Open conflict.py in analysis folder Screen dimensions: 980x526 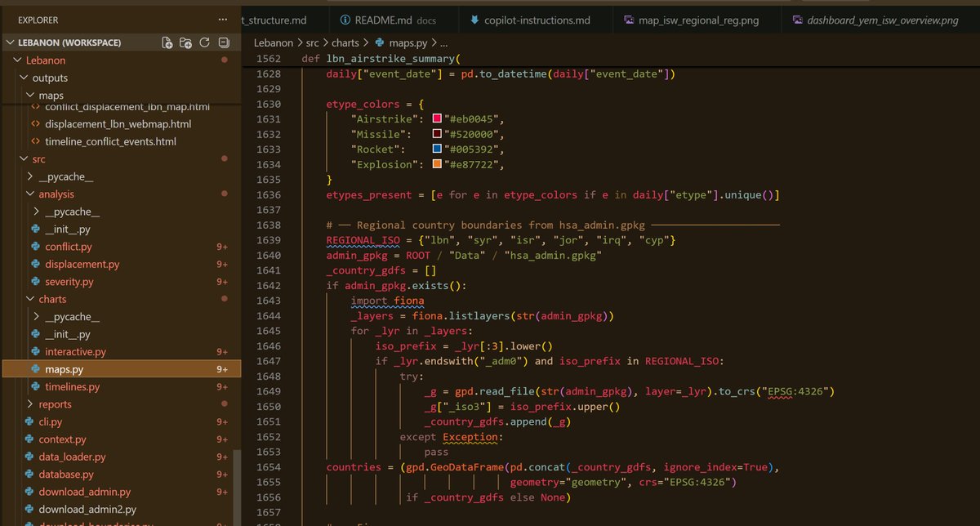click(69, 247)
